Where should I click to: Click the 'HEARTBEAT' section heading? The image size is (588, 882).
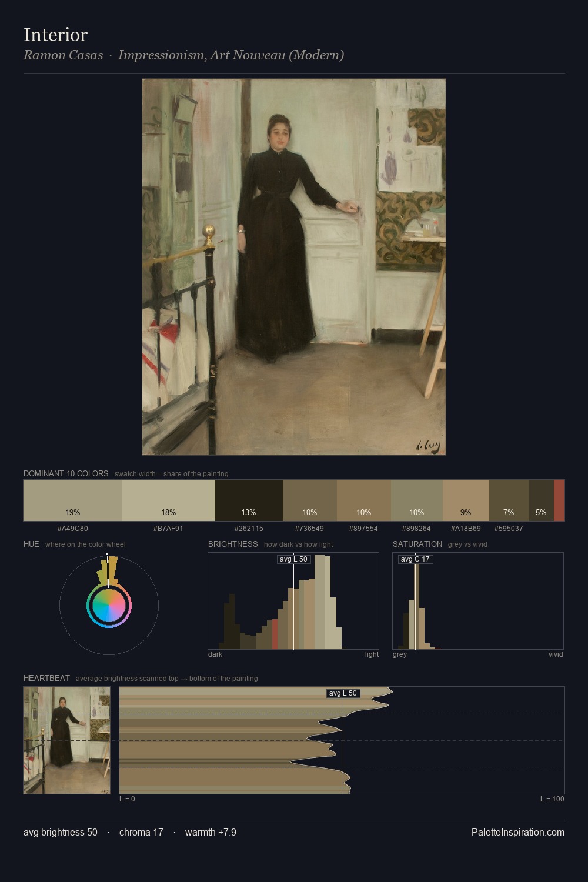[x=46, y=678]
